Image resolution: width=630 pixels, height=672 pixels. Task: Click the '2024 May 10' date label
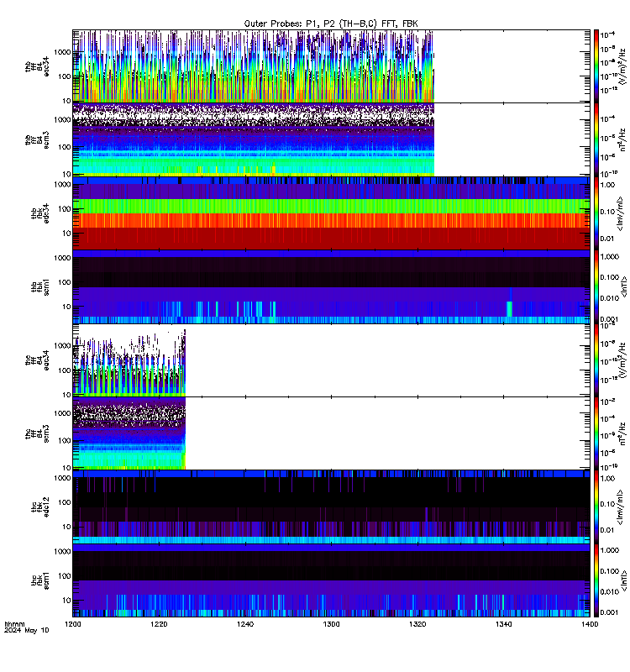tap(27, 631)
